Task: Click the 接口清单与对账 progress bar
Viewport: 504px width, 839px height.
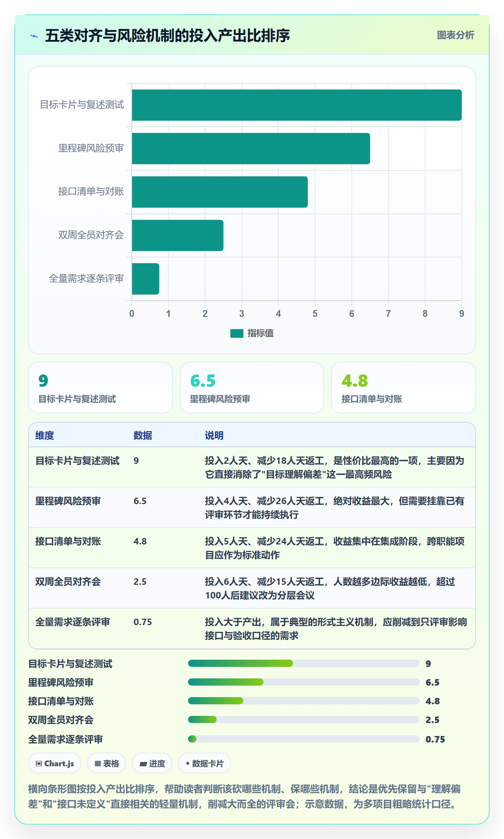Action: click(304, 701)
